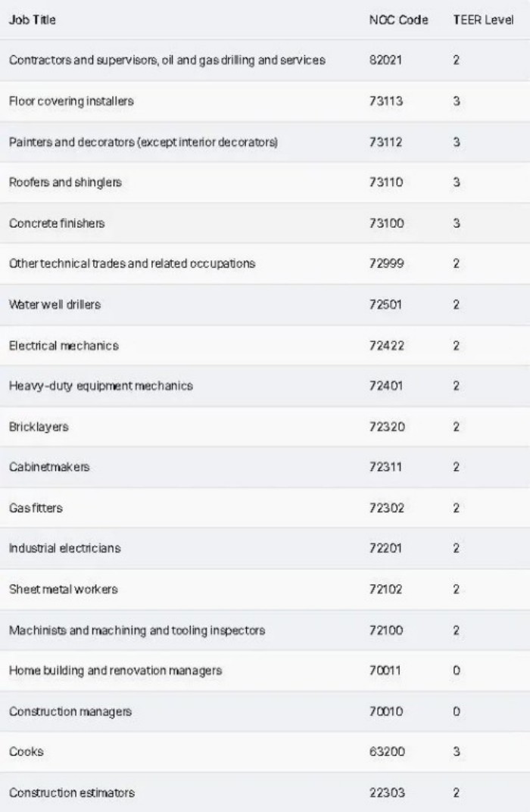The width and height of the screenshot is (530, 812).
Task: Click the TEER level for Home building managers
Action: click(457, 670)
